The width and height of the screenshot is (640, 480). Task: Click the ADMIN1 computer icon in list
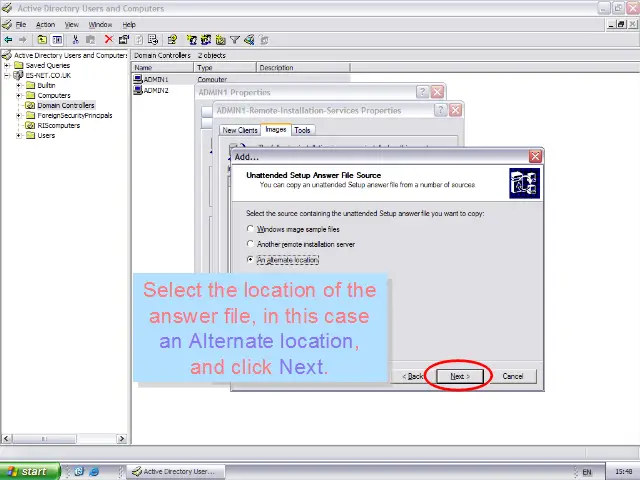138,79
